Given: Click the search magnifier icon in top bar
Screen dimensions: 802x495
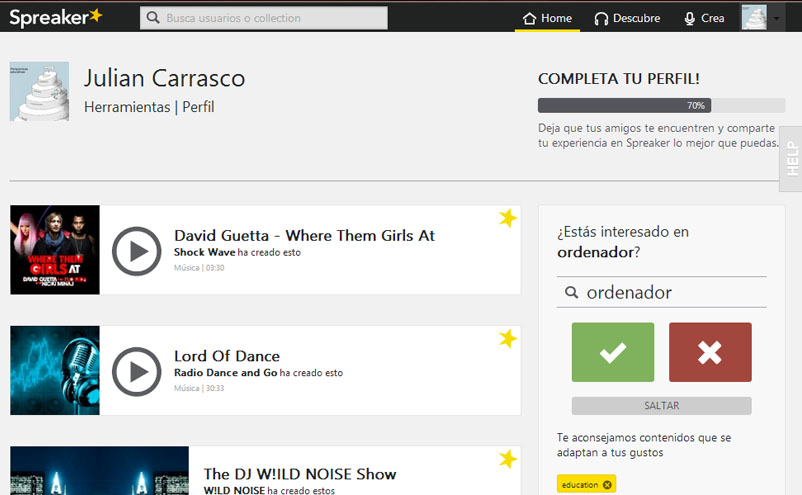Looking at the screenshot, I should tap(153, 17).
